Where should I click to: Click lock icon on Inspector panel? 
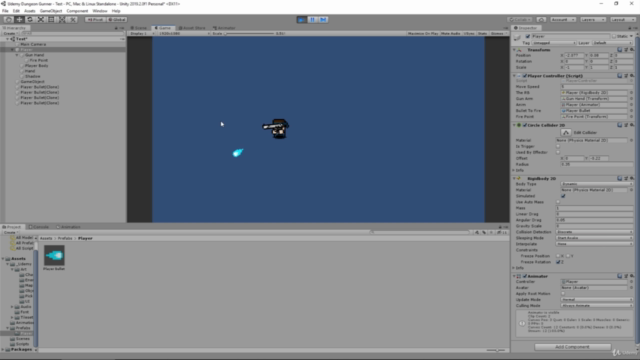pos(630,28)
